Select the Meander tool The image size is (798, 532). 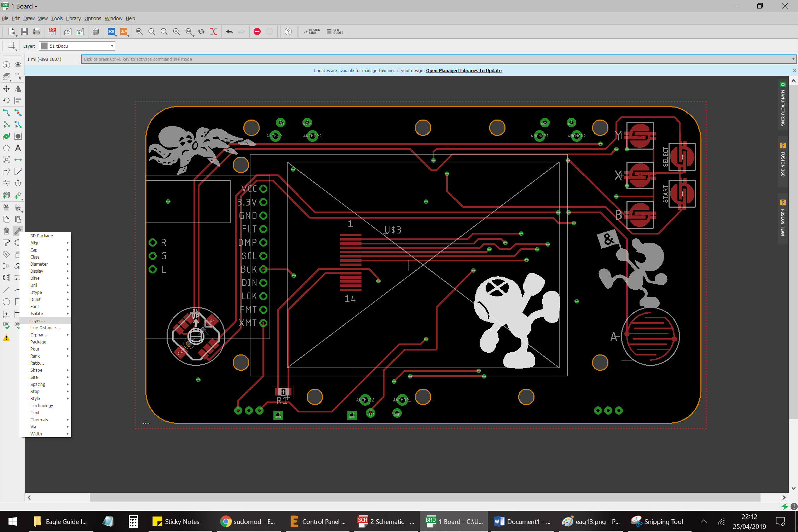pos(18,183)
